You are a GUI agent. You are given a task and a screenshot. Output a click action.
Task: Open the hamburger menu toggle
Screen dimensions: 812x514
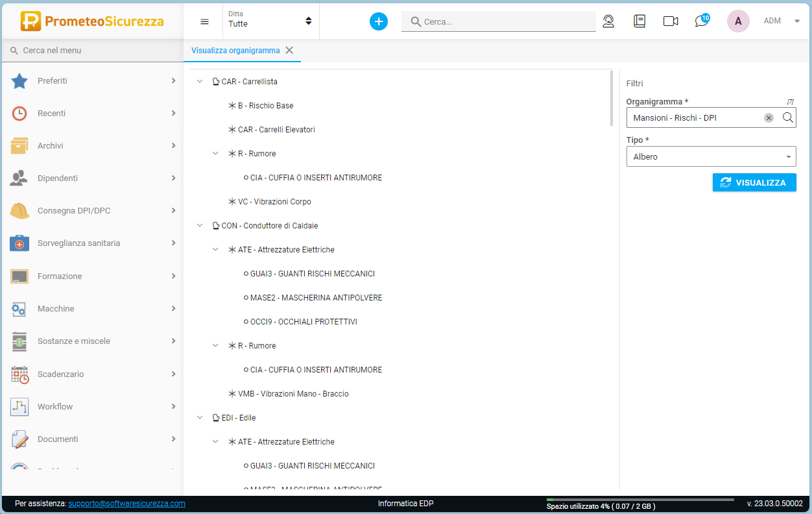[x=204, y=21]
